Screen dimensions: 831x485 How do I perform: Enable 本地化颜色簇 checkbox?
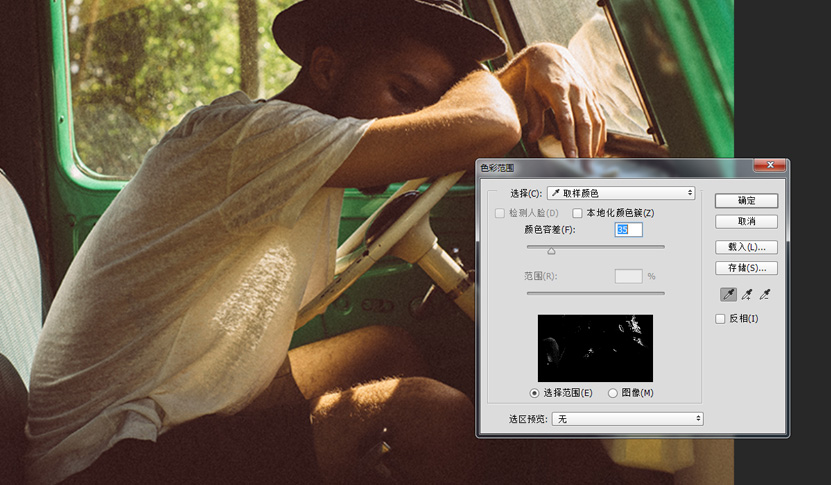[577, 213]
